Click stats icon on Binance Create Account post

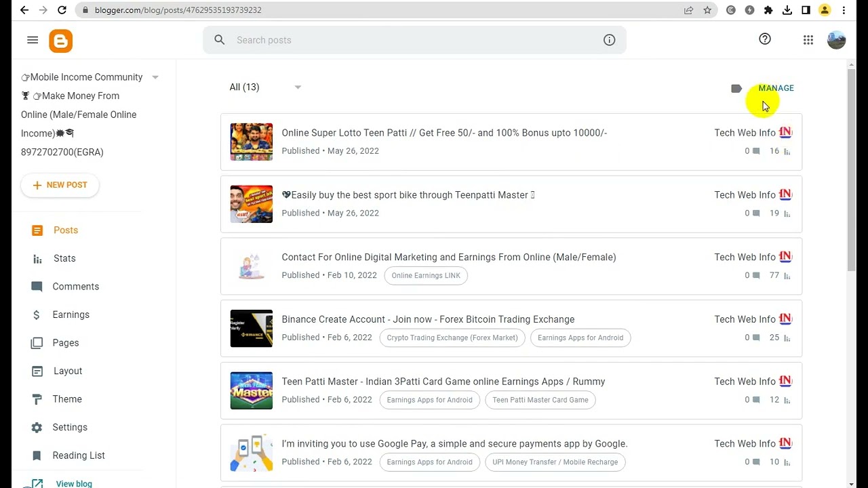(787, 338)
